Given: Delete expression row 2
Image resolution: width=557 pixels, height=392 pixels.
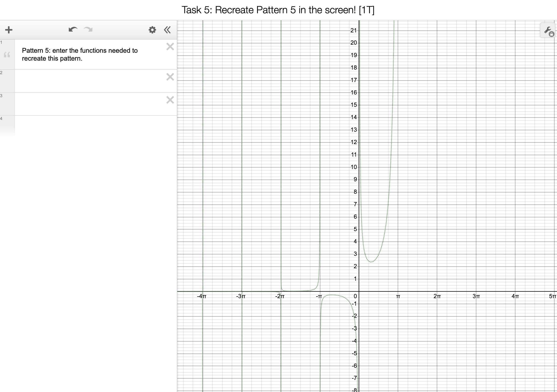Looking at the screenshot, I should point(170,77).
